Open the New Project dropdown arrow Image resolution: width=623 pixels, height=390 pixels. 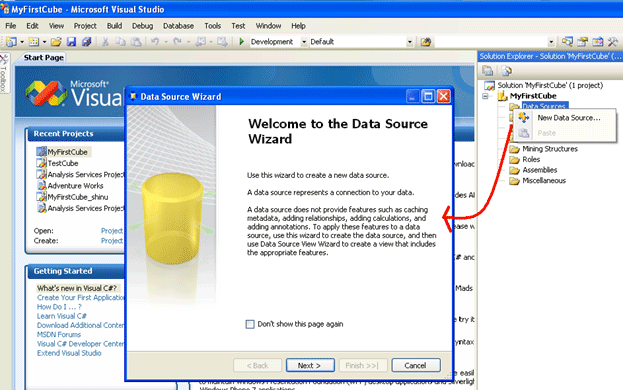coord(22,42)
